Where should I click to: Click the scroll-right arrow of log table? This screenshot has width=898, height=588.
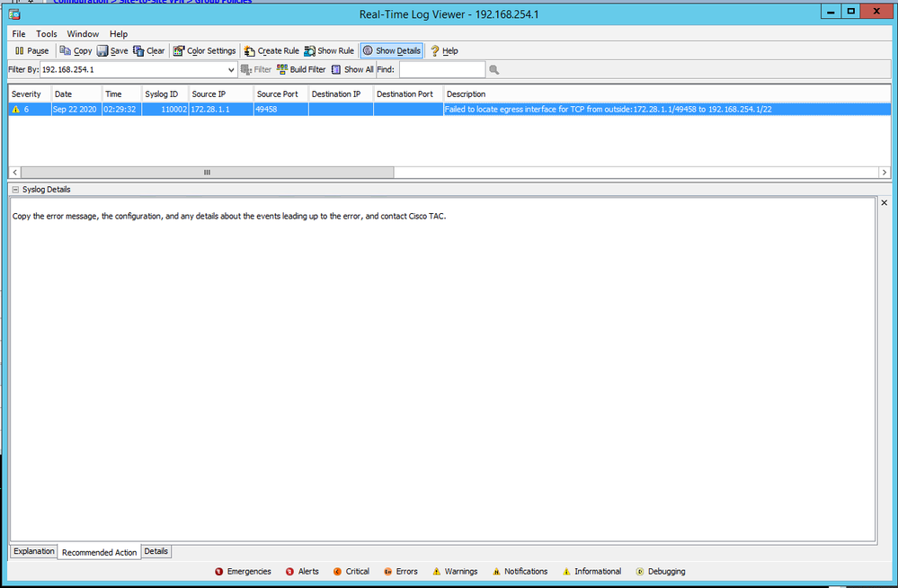click(x=885, y=172)
